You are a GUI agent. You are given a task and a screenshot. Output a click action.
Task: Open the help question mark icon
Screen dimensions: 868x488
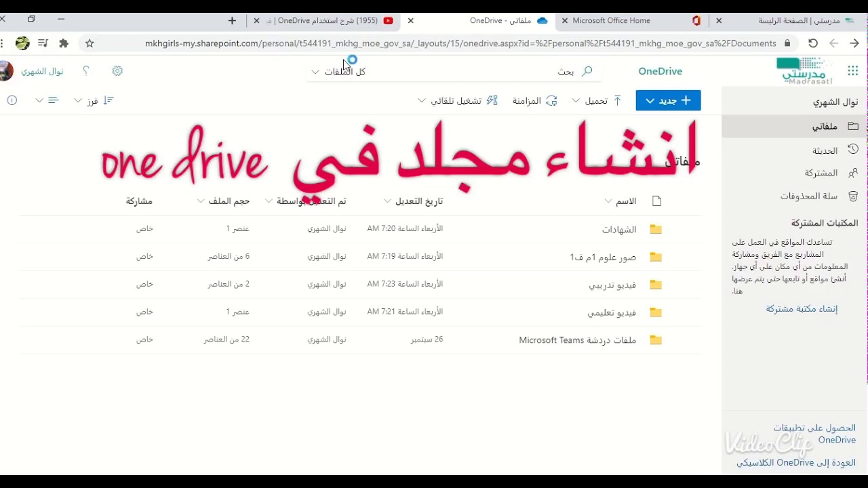pos(85,70)
